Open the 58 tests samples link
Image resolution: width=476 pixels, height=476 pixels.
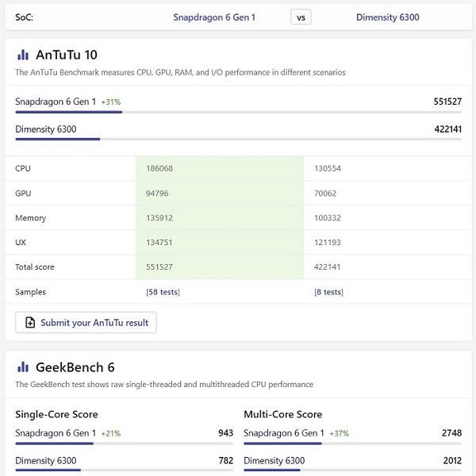click(x=163, y=292)
